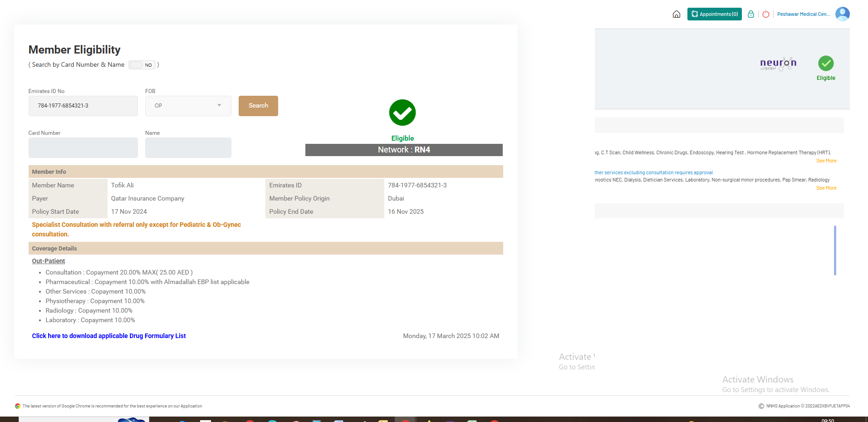Click the Physiotherapy copayment line
868x422 pixels.
(95, 301)
